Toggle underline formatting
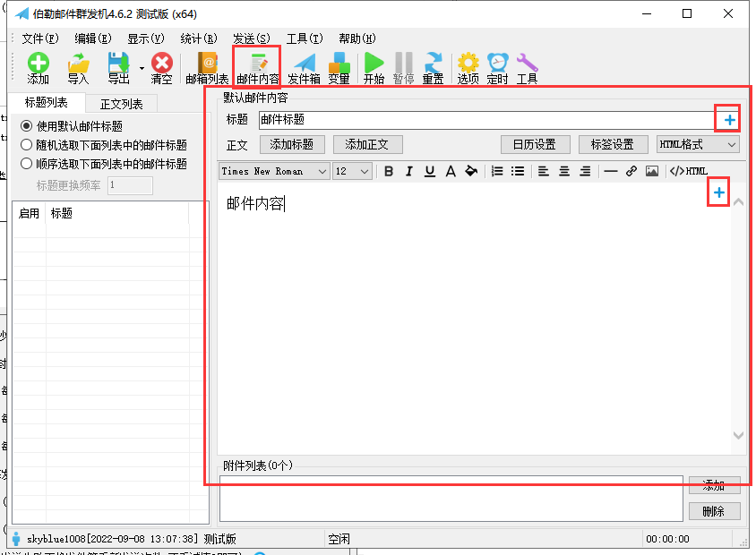This screenshot has width=756, height=555. tap(430, 172)
